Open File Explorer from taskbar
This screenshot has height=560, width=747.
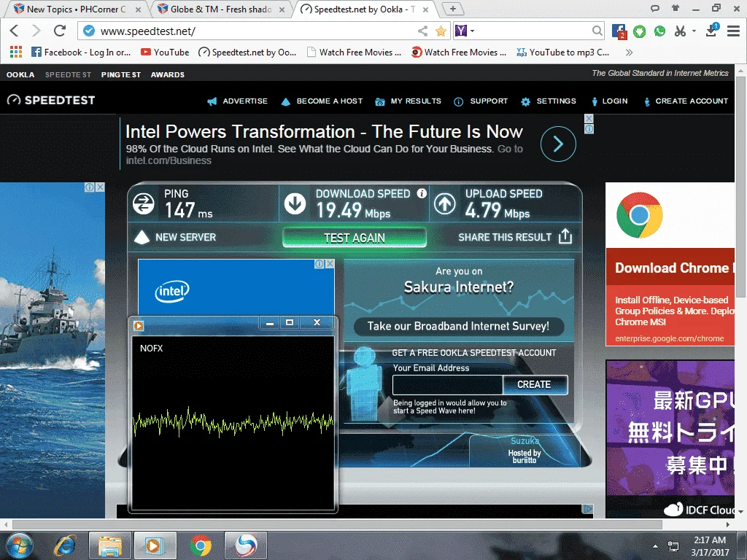click(109, 545)
